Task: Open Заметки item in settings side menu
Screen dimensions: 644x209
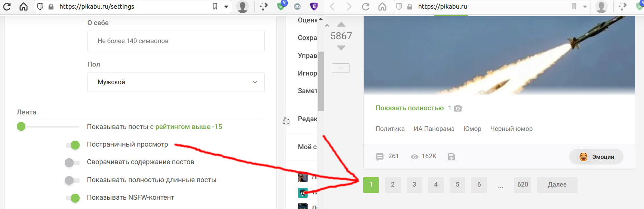Action: click(x=308, y=91)
